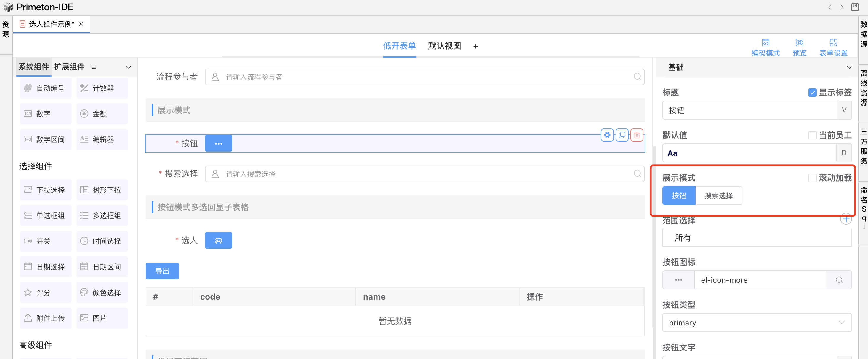Open the 按钮类型 primary dropdown
Viewport: 868px width, 359px height.
(757, 323)
